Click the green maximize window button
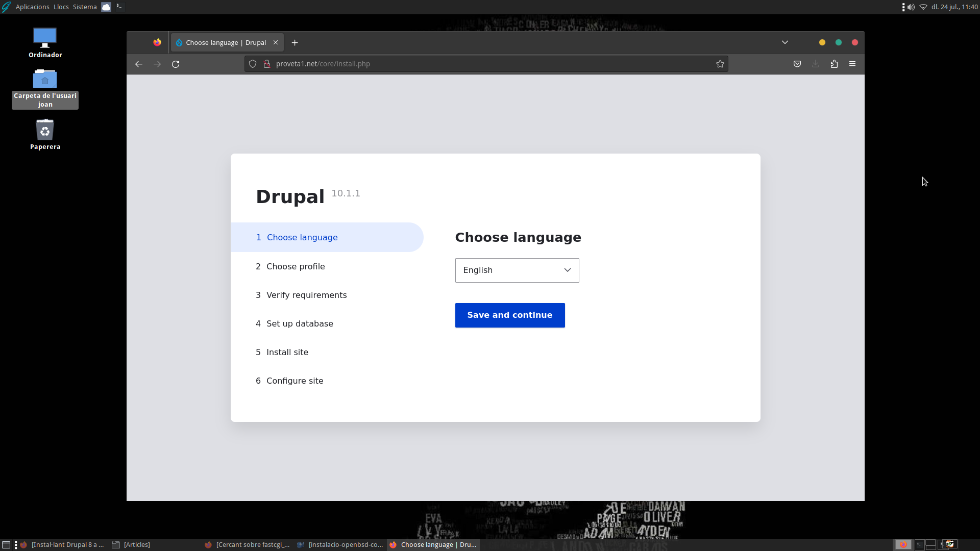 (839, 42)
